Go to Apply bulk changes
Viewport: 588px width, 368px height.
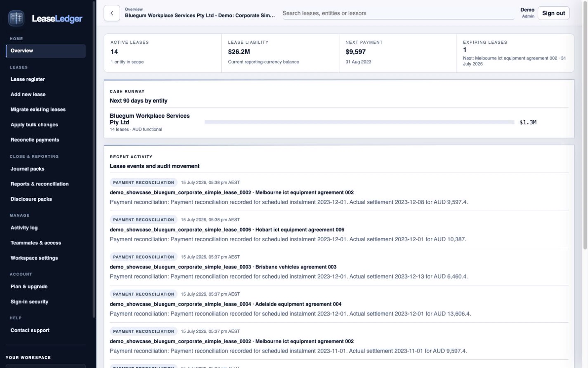(x=34, y=125)
